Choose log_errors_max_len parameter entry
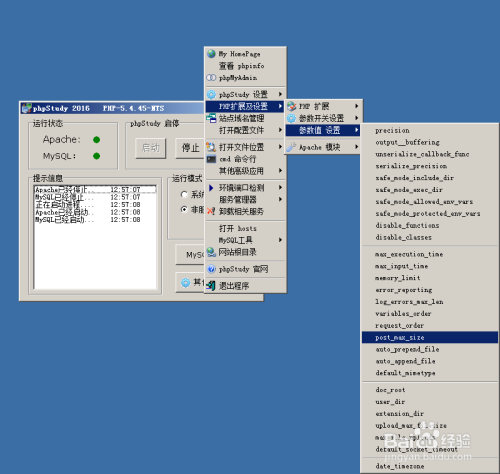This screenshot has width=500, height=474. tap(430, 301)
